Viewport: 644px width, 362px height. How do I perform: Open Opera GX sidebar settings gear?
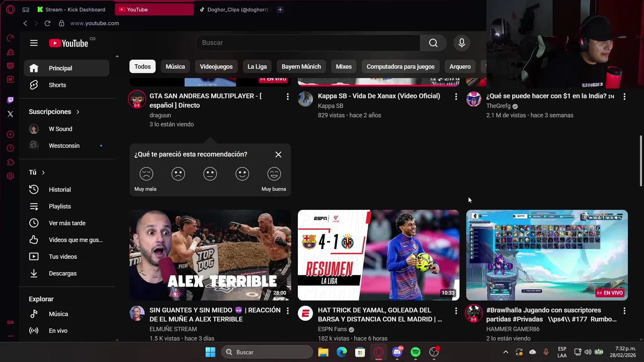11,176
